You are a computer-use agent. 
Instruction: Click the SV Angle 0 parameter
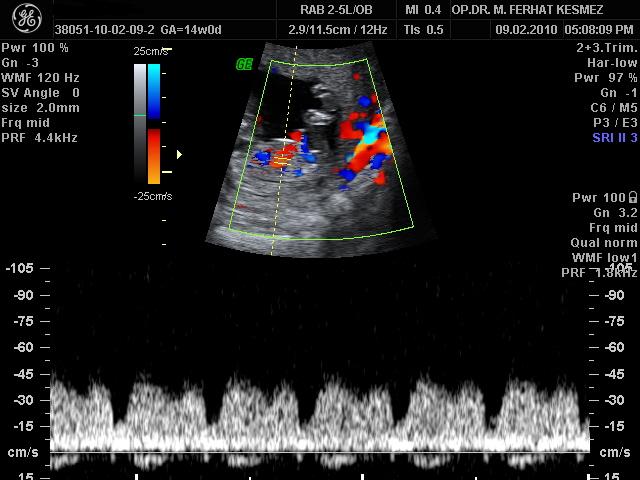tap(41, 92)
